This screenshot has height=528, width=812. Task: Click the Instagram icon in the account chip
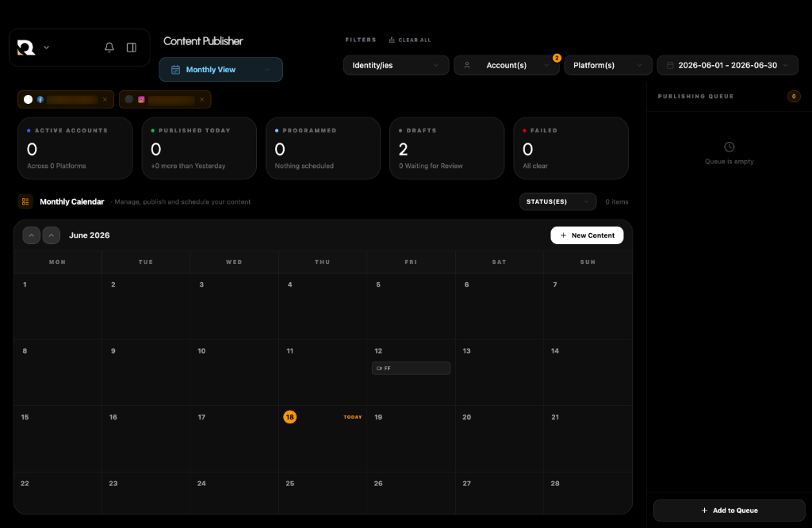141,99
